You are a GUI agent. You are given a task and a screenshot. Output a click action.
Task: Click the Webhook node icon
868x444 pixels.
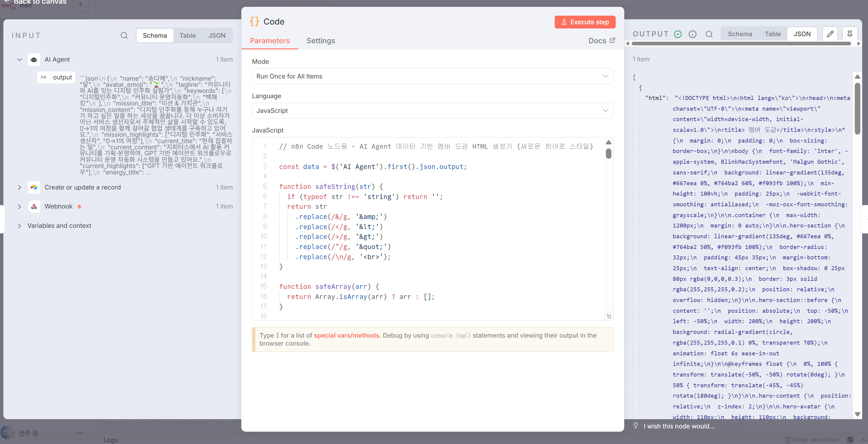(34, 206)
